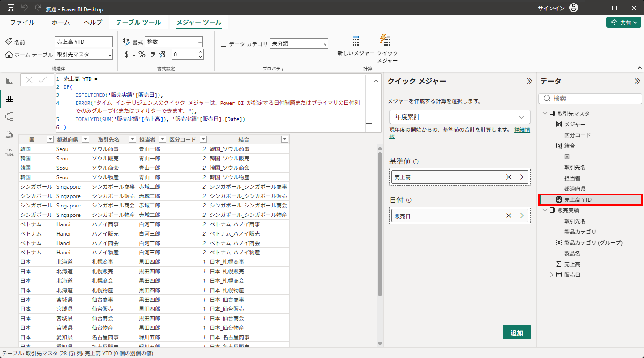Click cell Singapore in first シンガポール商事 row

point(73,186)
